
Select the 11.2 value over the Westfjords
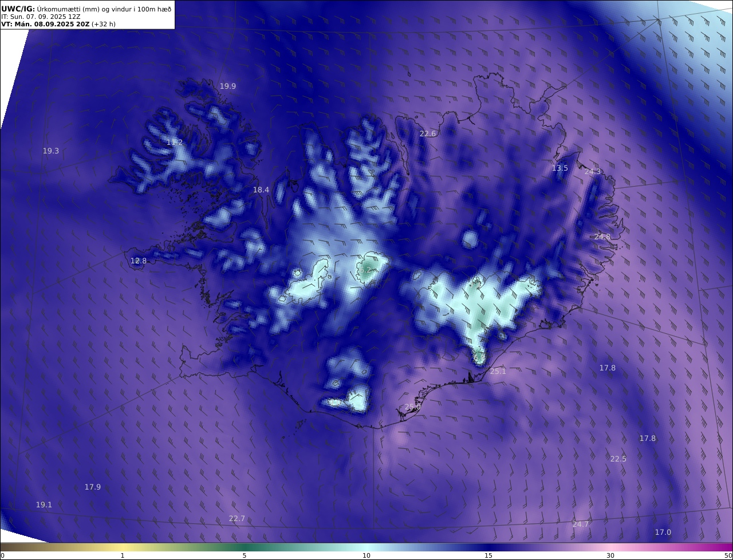coord(175,142)
